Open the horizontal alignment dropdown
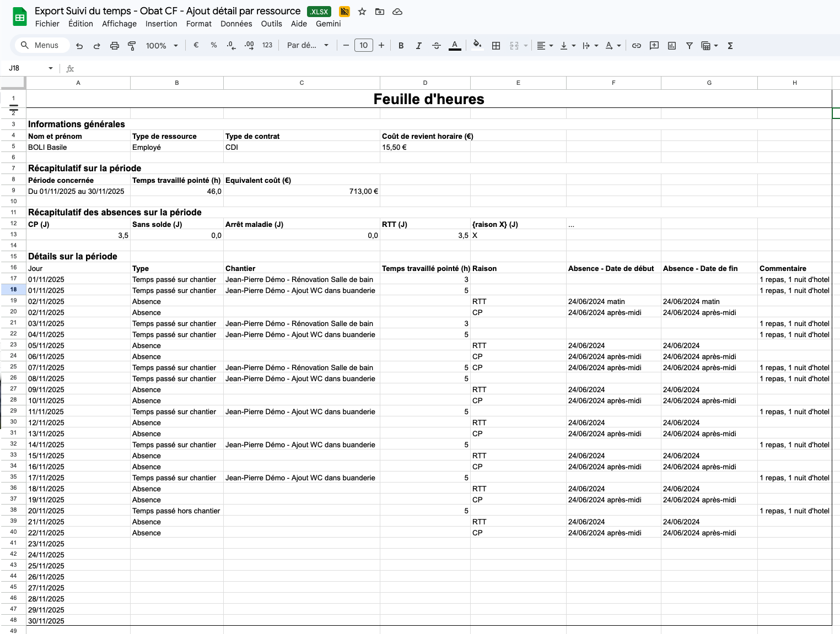The image size is (840, 634). [545, 46]
